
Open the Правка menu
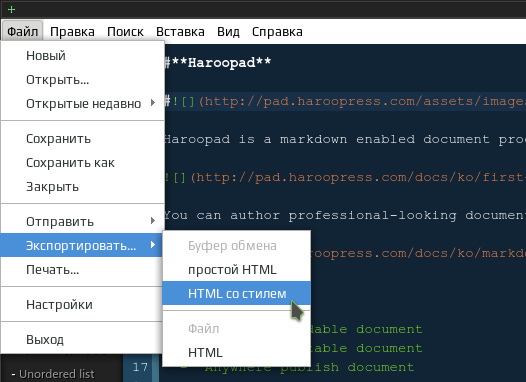click(x=72, y=32)
